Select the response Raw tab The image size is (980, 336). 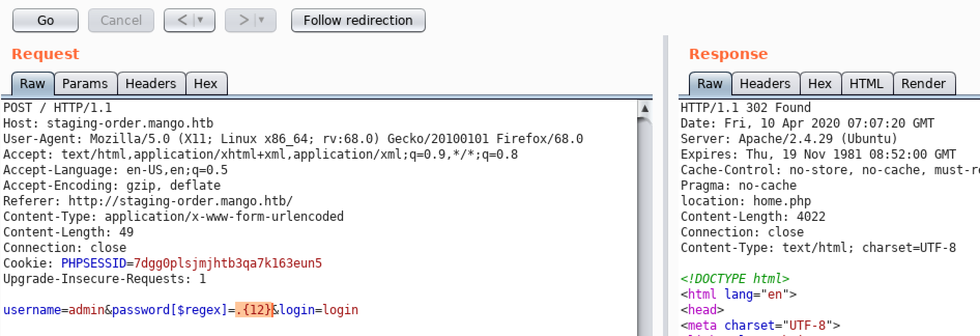(x=710, y=83)
